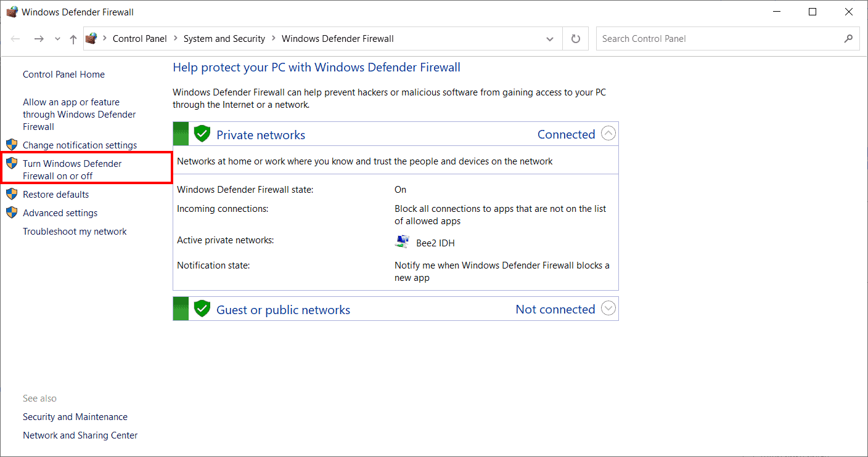
Task: Close the Windows Defender Firewall window
Action: click(x=850, y=12)
